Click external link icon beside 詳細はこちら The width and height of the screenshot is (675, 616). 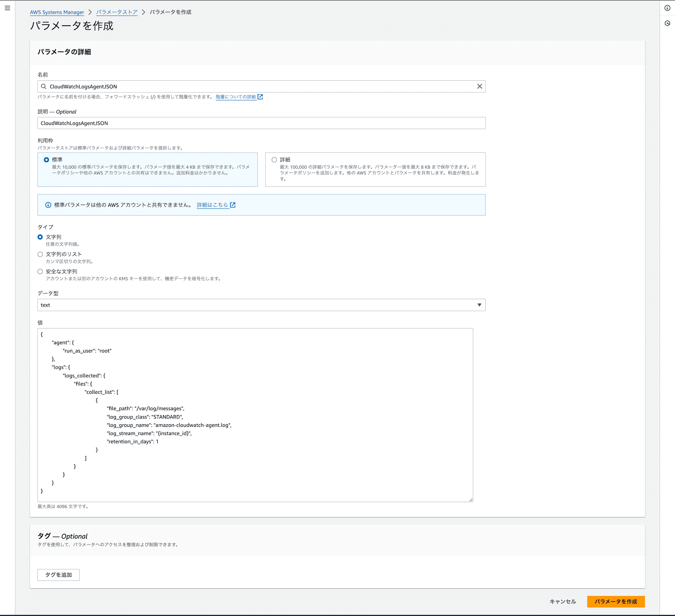pos(233,205)
